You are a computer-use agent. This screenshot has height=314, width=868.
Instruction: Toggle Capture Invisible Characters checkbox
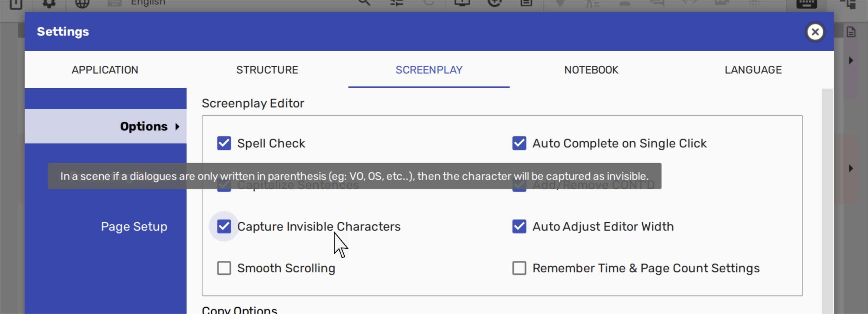coord(224,226)
